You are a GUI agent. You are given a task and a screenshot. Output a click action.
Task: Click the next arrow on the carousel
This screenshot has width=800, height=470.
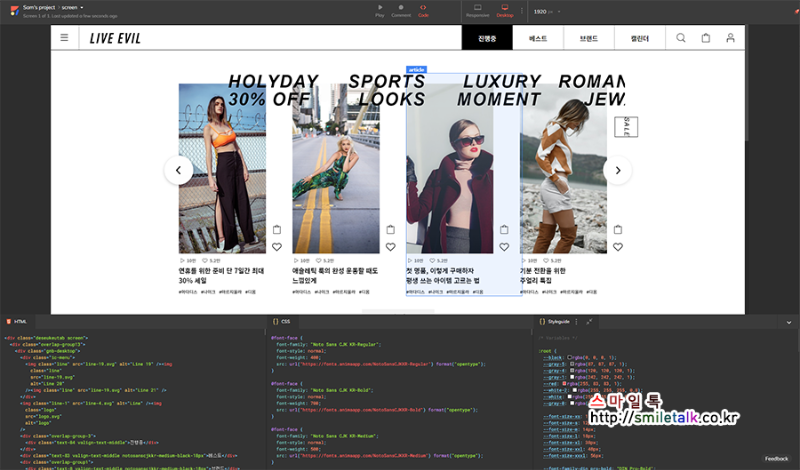(x=617, y=170)
